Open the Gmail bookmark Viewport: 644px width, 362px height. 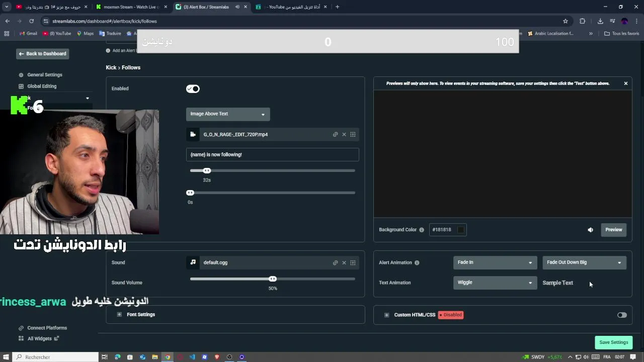28,34
